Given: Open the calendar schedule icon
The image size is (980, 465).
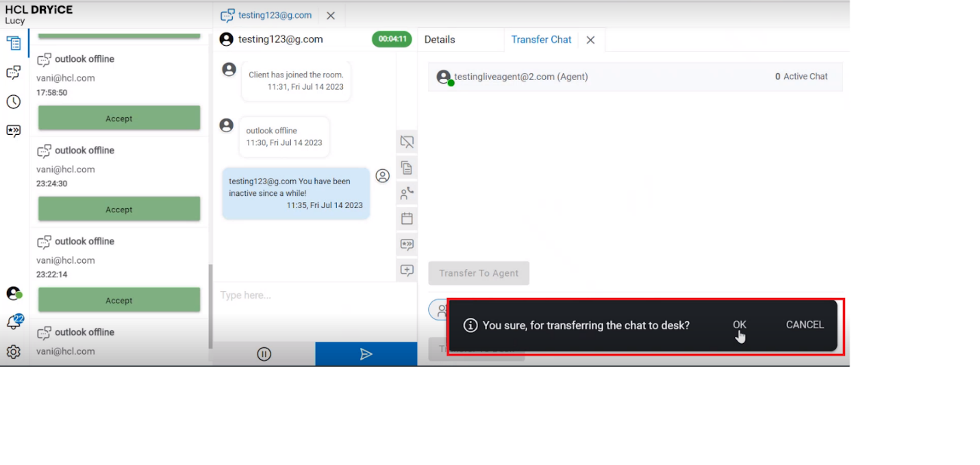Looking at the screenshot, I should (x=407, y=218).
